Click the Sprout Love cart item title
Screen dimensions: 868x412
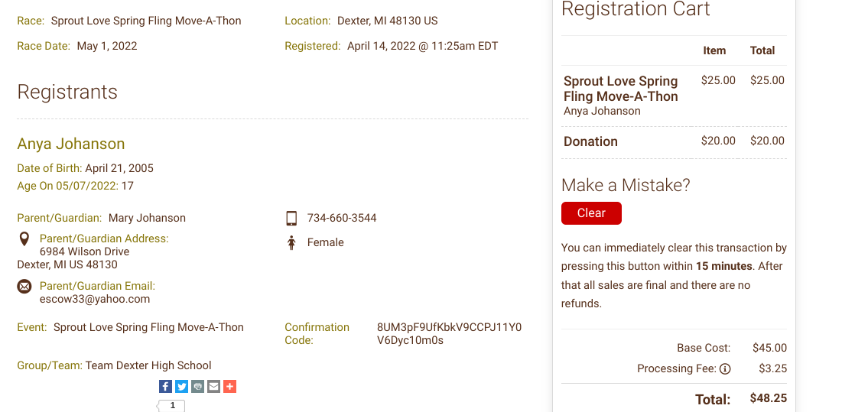pyautogui.click(x=620, y=89)
